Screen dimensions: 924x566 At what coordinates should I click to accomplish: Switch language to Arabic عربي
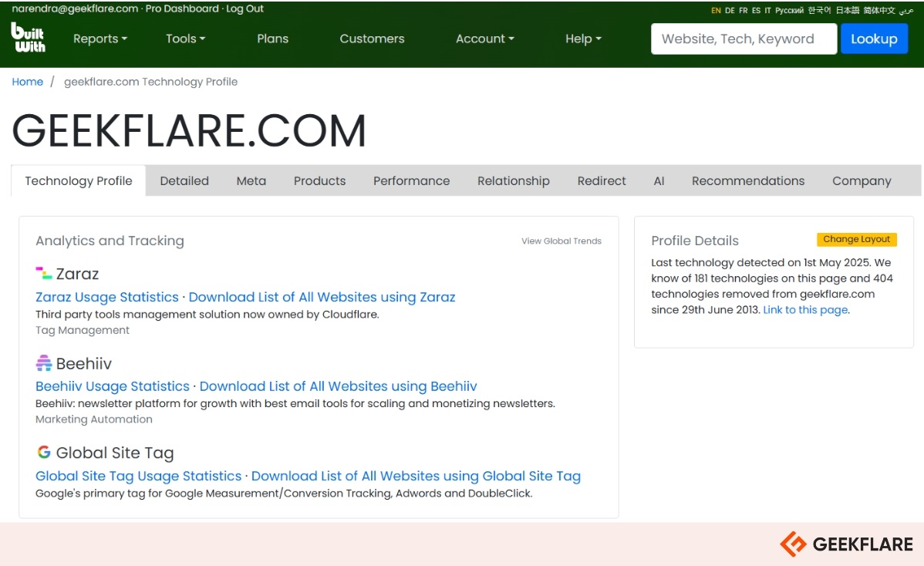point(906,11)
